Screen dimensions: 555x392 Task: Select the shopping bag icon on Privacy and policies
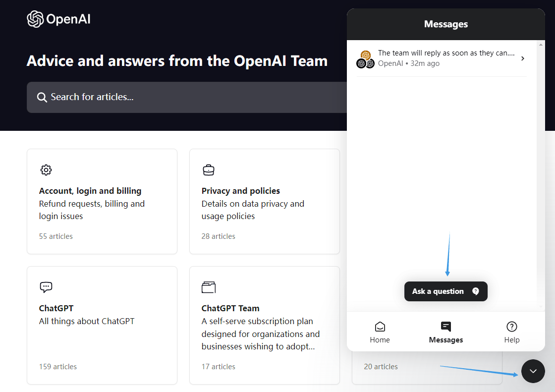pyautogui.click(x=208, y=169)
